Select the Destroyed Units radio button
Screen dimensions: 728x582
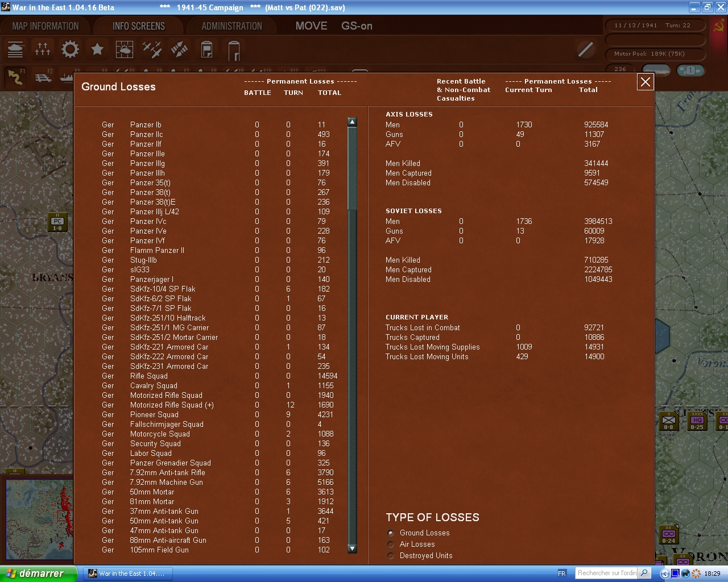(x=391, y=556)
